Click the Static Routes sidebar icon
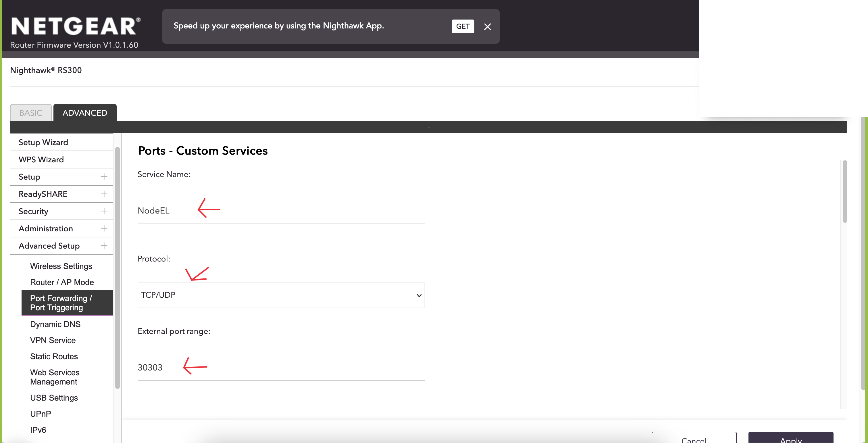The image size is (868, 444). [x=54, y=356]
